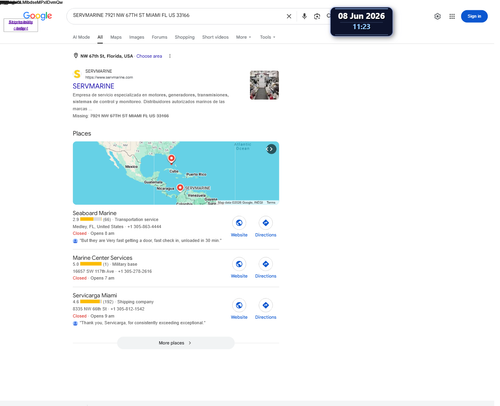The image size is (500, 406).
Task: Click the Places heading
Action: pos(82,133)
